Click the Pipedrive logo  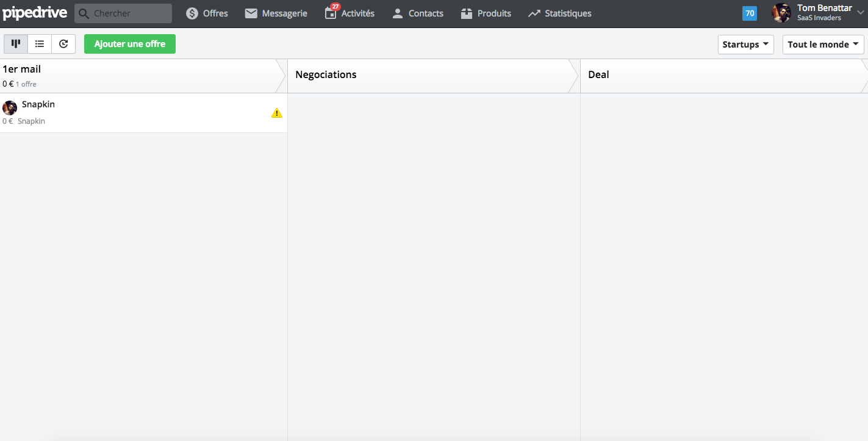[x=35, y=13]
